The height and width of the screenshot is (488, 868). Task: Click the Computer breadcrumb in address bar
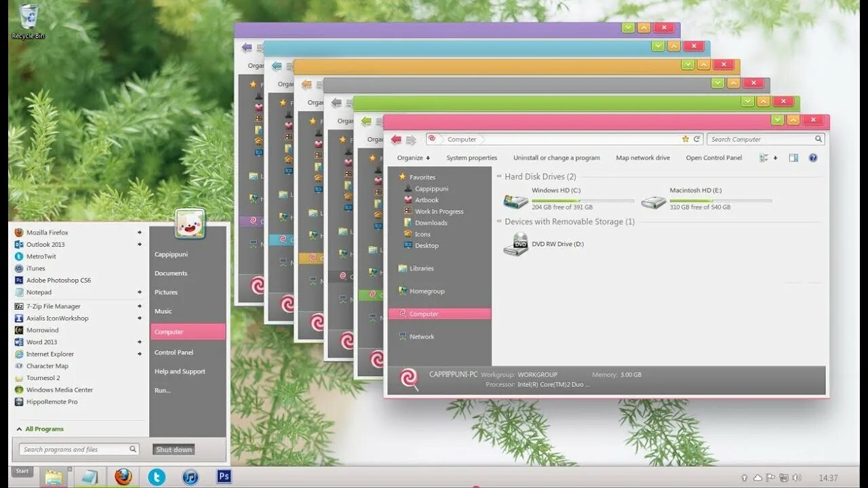pos(462,139)
